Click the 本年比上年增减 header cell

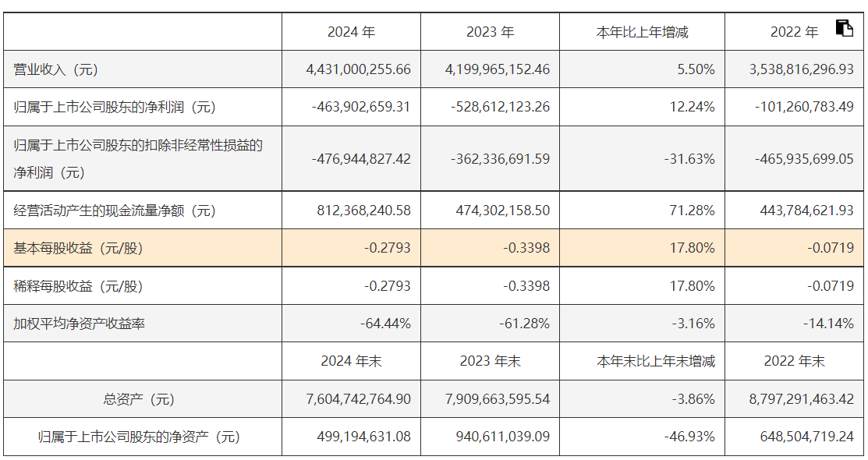642,32
